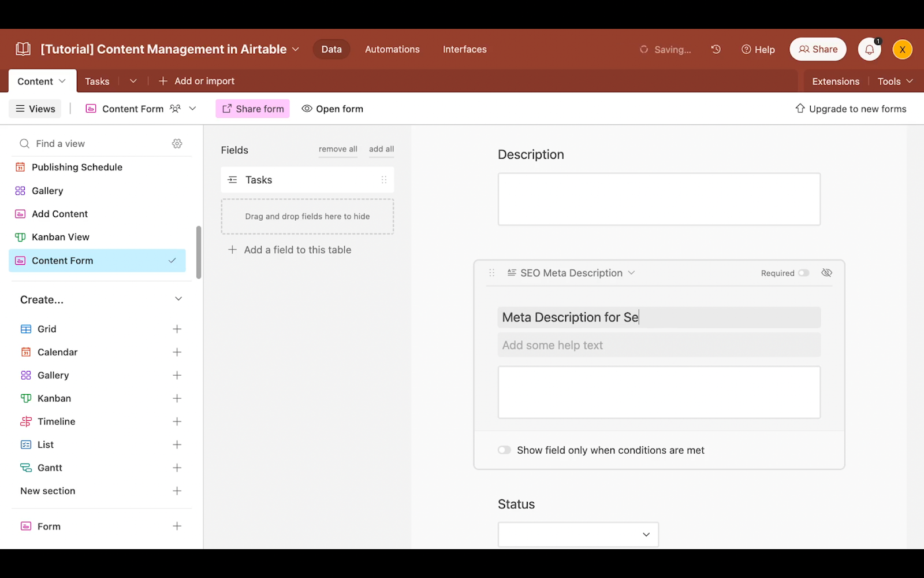The height and width of the screenshot is (578, 924).
Task: Toggle show field only when conditions are met
Action: pos(504,450)
